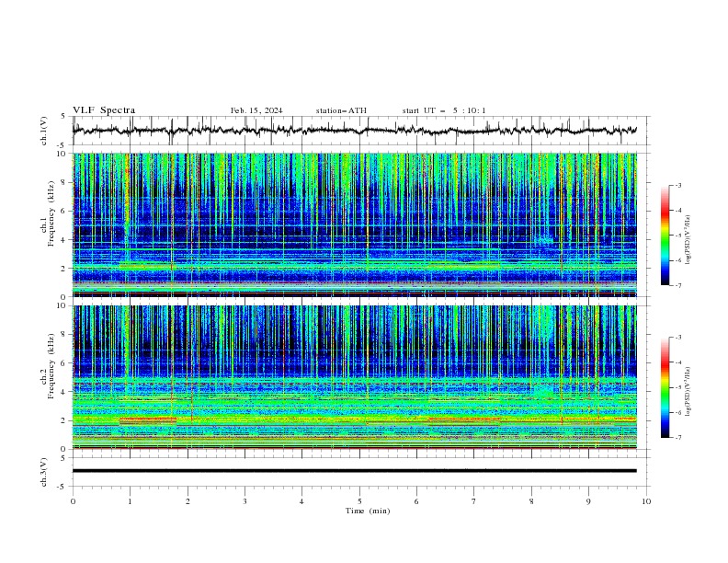
Task: Click the 'start UT = 5 :10: 1' text
Action: (444, 110)
